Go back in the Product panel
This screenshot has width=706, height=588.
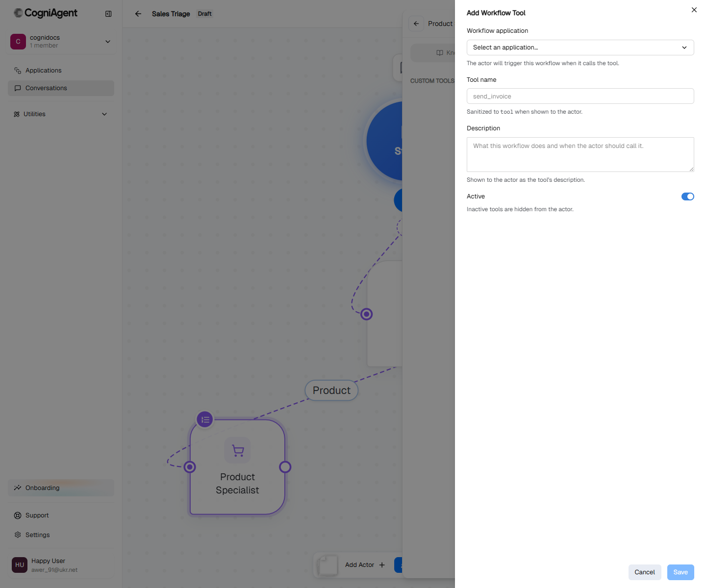[x=416, y=24]
